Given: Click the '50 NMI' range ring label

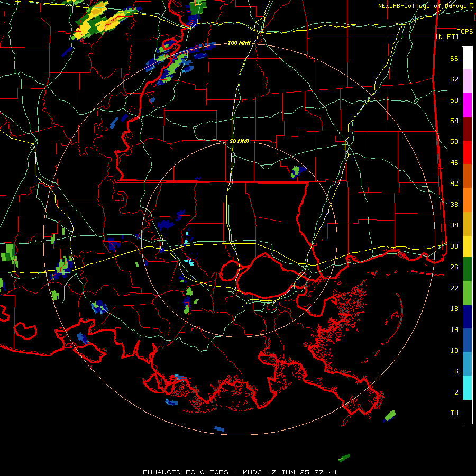Looking at the screenshot, I should tap(239, 141).
